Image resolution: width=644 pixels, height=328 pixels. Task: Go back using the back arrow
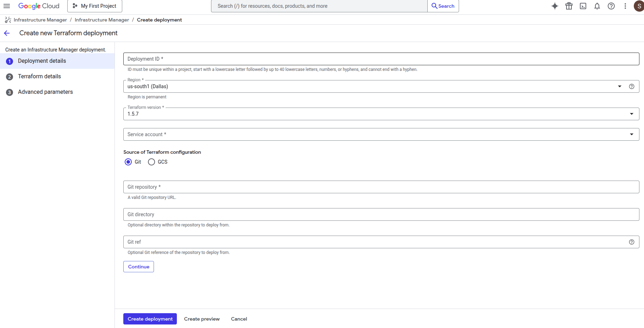(7, 33)
